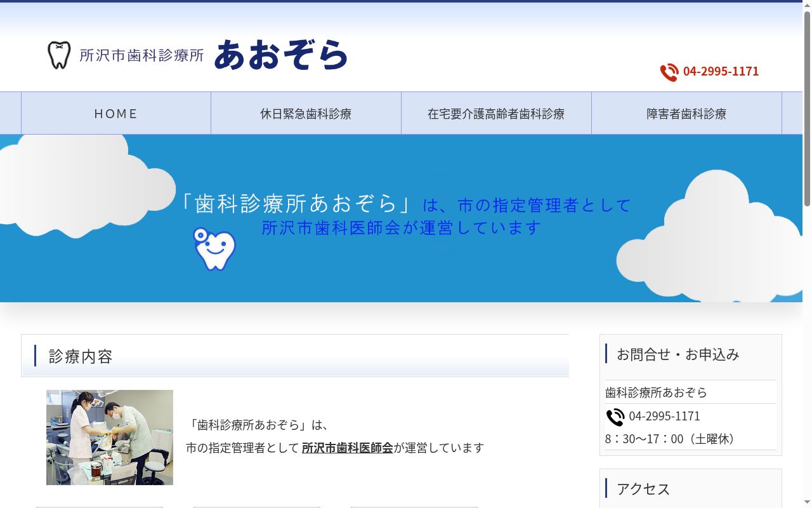Click the dental treatment photo thumbnail
This screenshot has width=812, height=508.
coord(110,438)
